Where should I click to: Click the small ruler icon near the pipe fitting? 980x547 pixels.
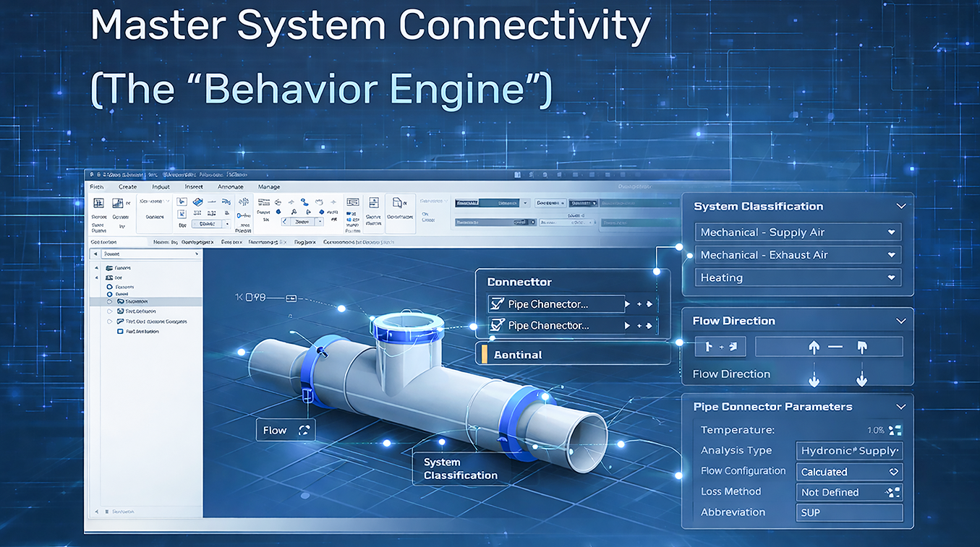tap(292, 296)
